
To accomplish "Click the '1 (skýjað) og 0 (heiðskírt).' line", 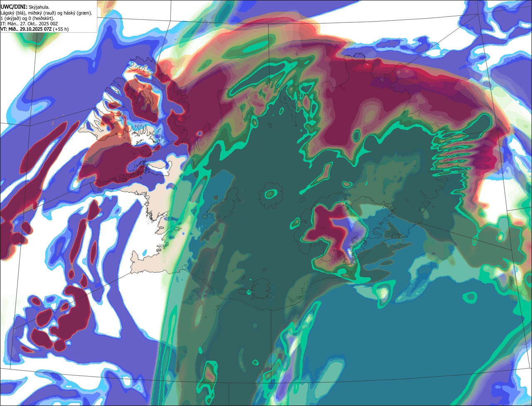I will coord(27,18).
